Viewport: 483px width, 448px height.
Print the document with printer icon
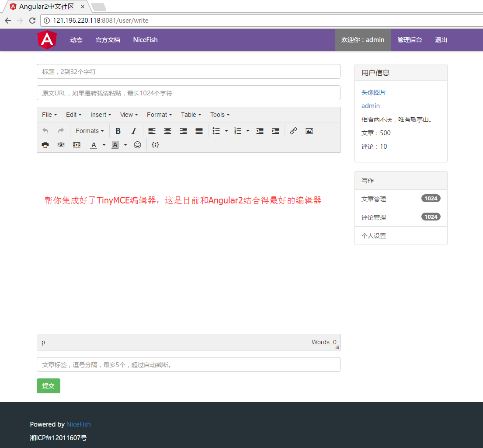point(45,145)
